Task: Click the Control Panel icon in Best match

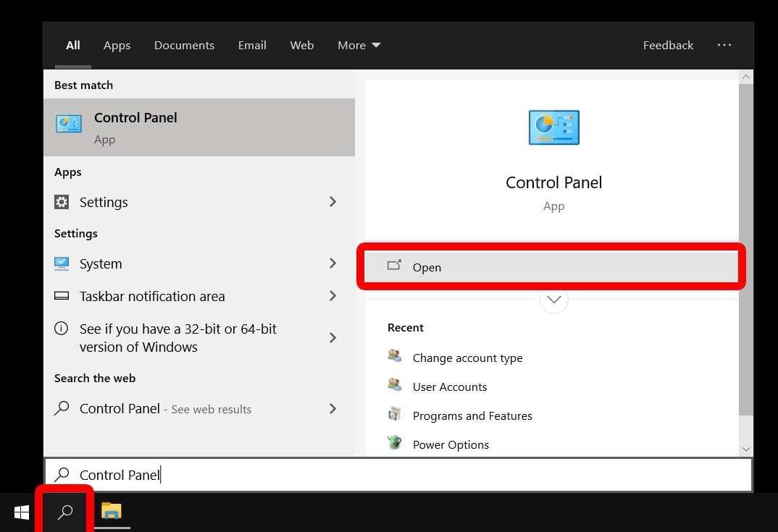Action: (x=69, y=124)
